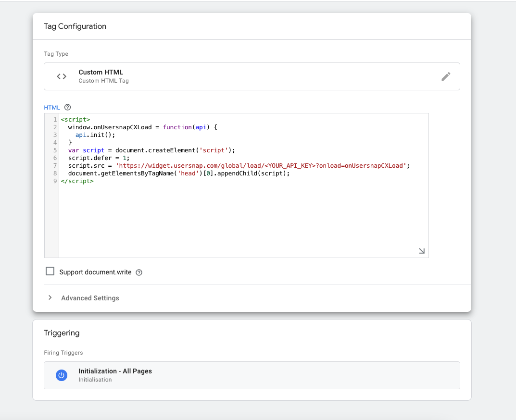The width and height of the screenshot is (516, 420).
Task: Click code line with window.onUsersnapCXLoad
Action: pos(142,127)
